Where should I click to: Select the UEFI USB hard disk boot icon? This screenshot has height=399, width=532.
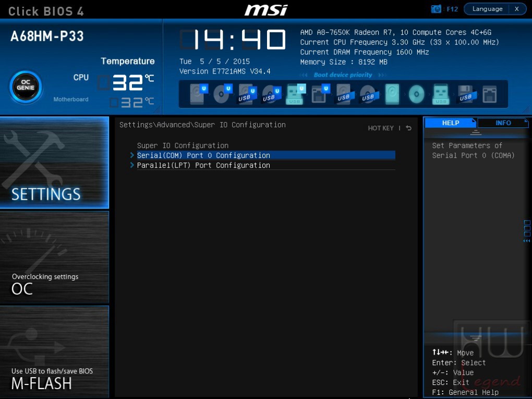click(x=247, y=94)
